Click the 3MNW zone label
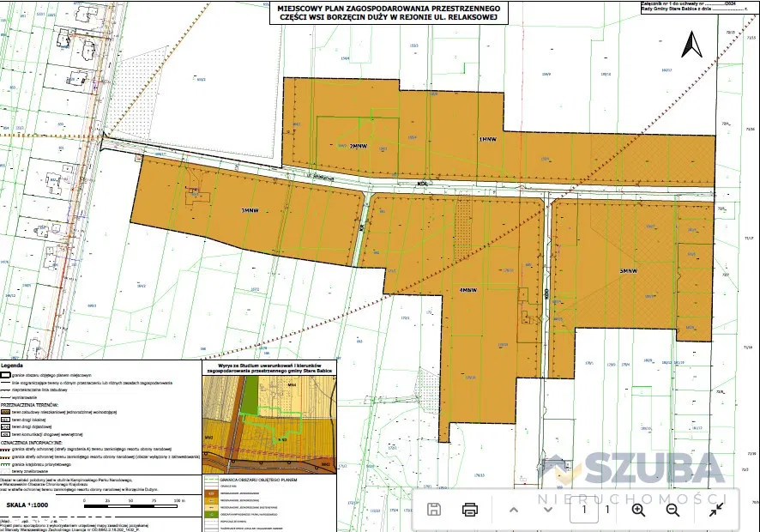The width and height of the screenshot is (760, 532). (250, 211)
